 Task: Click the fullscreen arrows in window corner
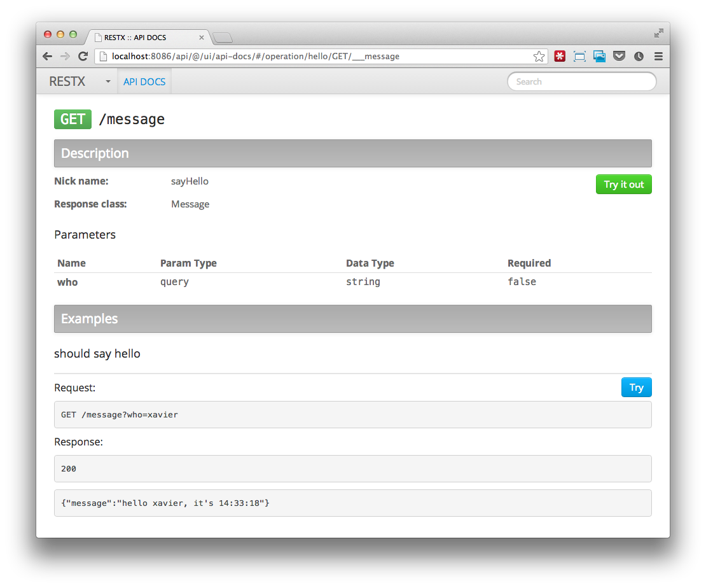659,33
